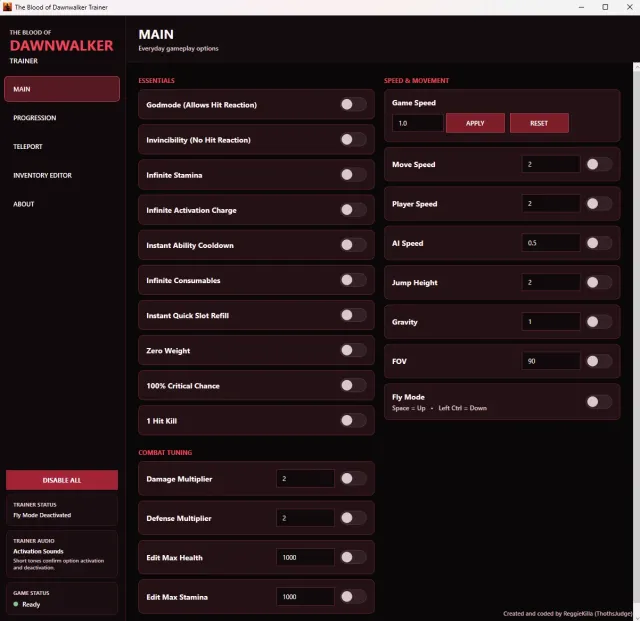Turn on Fly Mode
Screen dimensions: 640x621
coord(599,402)
